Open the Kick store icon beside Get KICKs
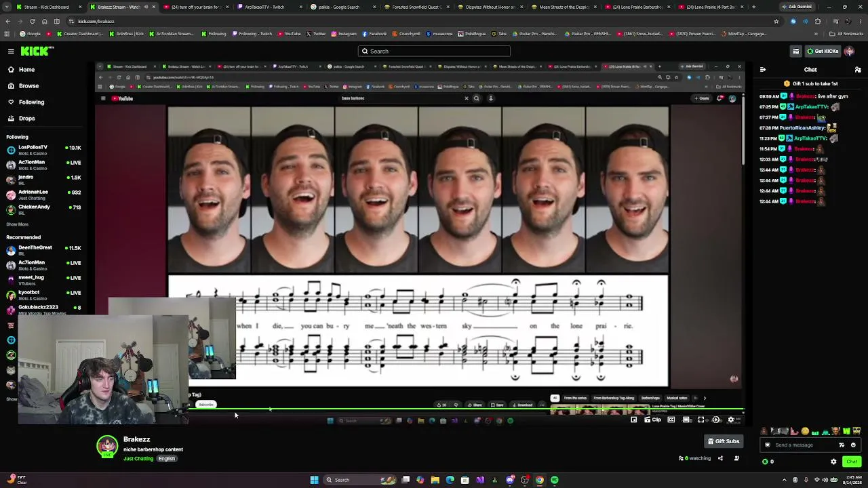The width and height of the screenshot is (868, 488). 796,51
